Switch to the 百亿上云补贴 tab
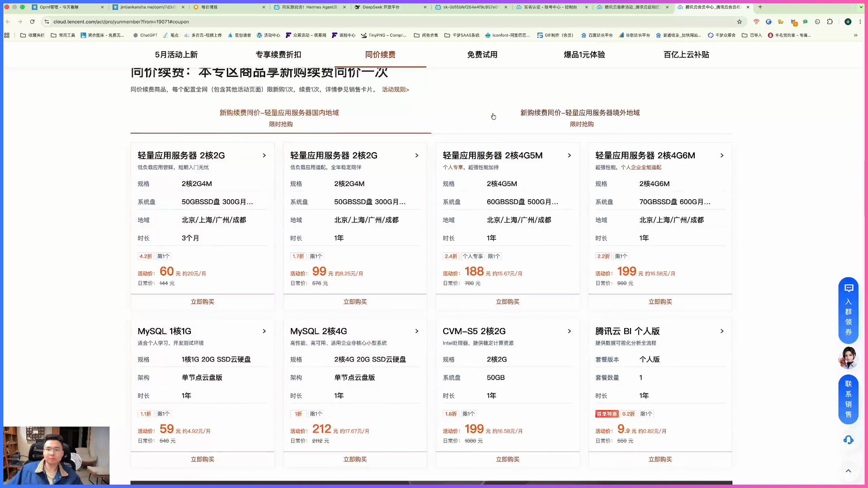868x488 pixels. point(686,55)
